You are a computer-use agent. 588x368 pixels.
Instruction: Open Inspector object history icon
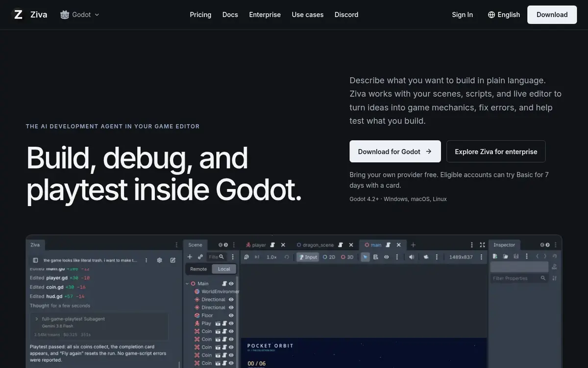point(555,256)
